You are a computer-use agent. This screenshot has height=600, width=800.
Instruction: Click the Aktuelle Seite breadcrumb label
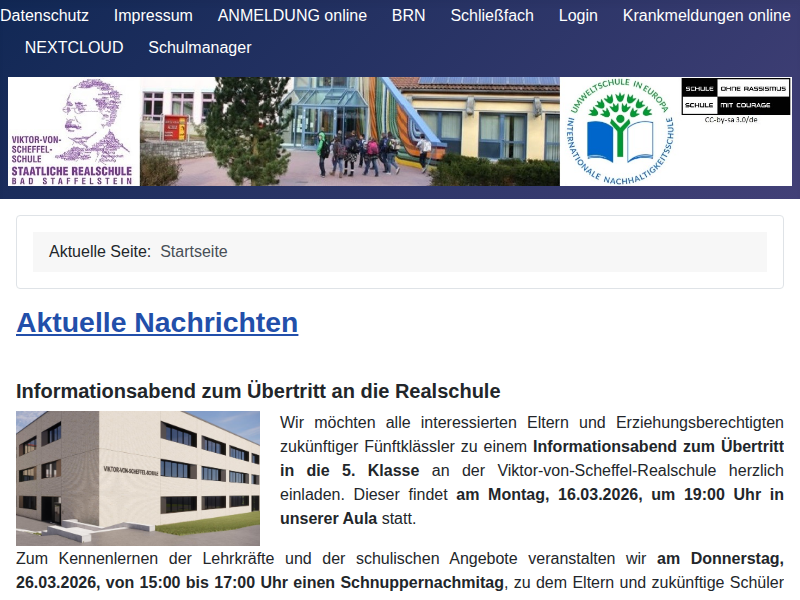(100, 252)
